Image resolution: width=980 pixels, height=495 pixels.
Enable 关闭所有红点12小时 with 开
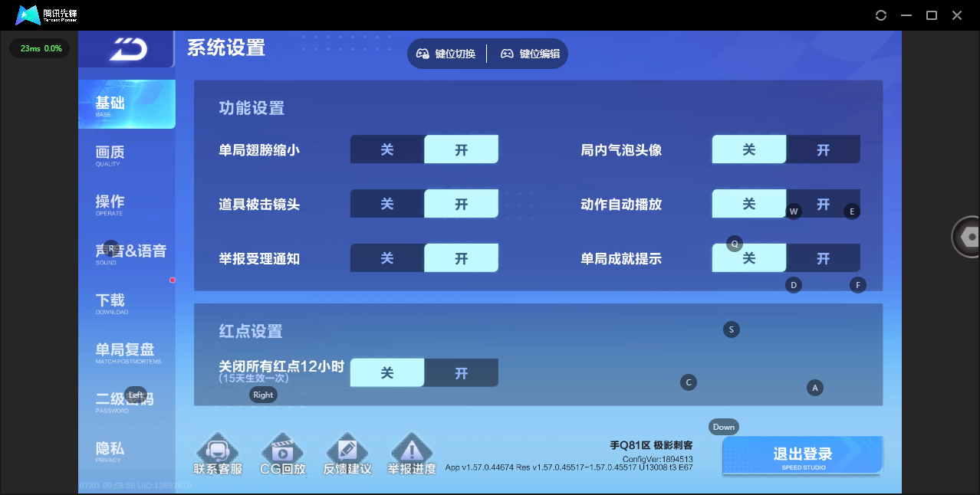point(461,372)
